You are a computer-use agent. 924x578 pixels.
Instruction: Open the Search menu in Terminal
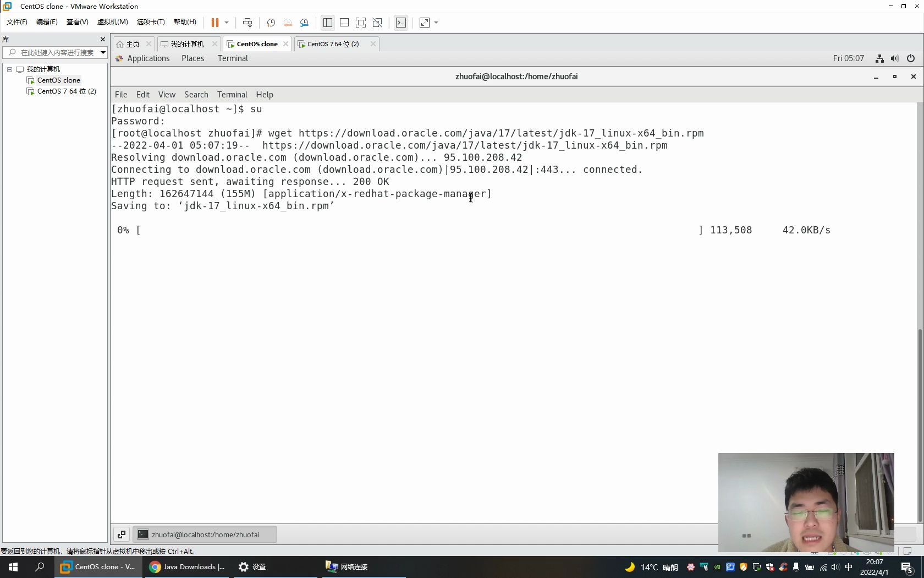[196, 94]
